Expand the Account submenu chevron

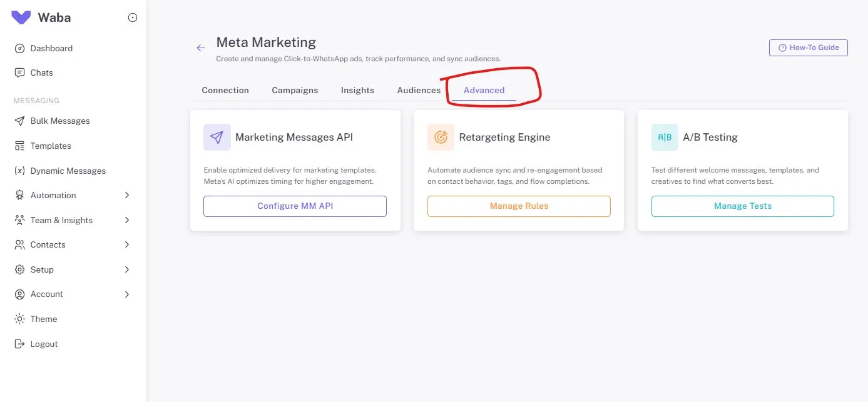tap(127, 294)
